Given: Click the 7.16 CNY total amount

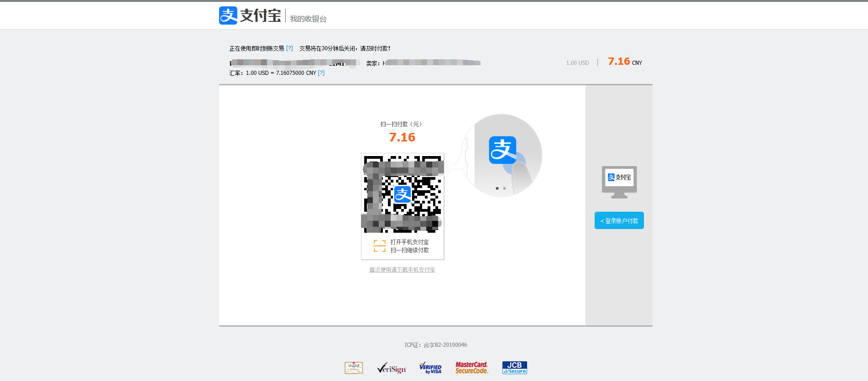Looking at the screenshot, I should 625,62.
